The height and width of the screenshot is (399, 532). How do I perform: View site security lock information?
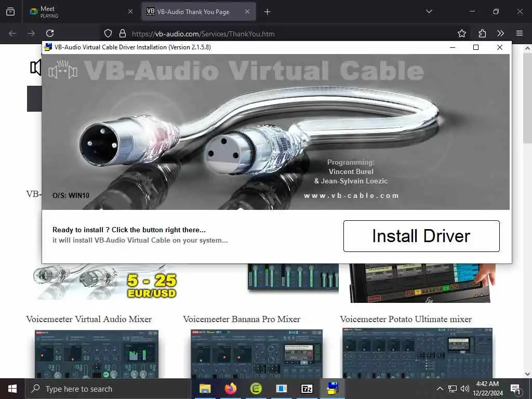coord(123,33)
